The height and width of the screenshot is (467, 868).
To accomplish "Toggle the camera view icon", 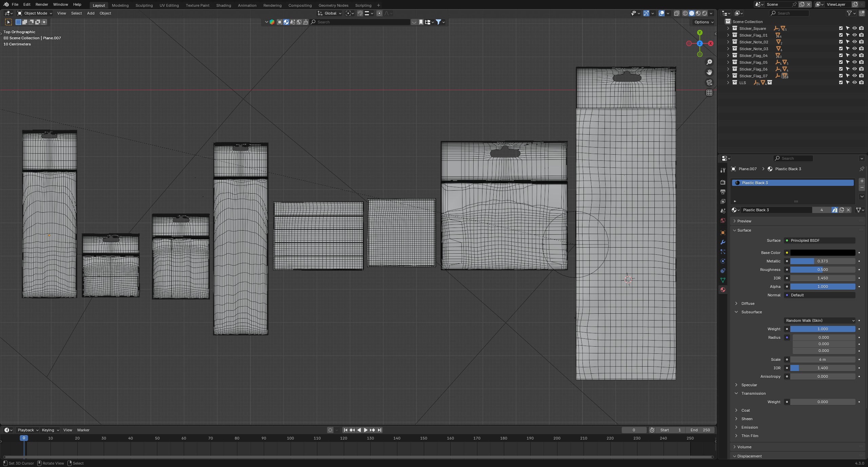I will coord(709,82).
